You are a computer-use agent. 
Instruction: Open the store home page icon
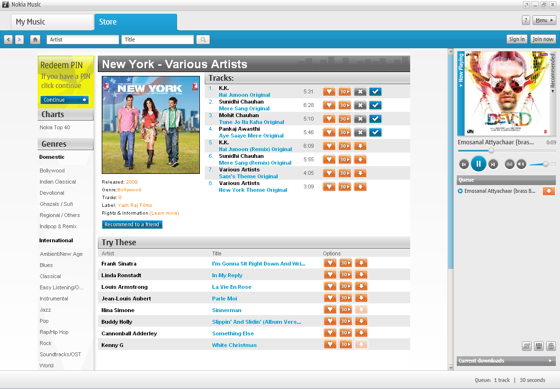(35, 40)
